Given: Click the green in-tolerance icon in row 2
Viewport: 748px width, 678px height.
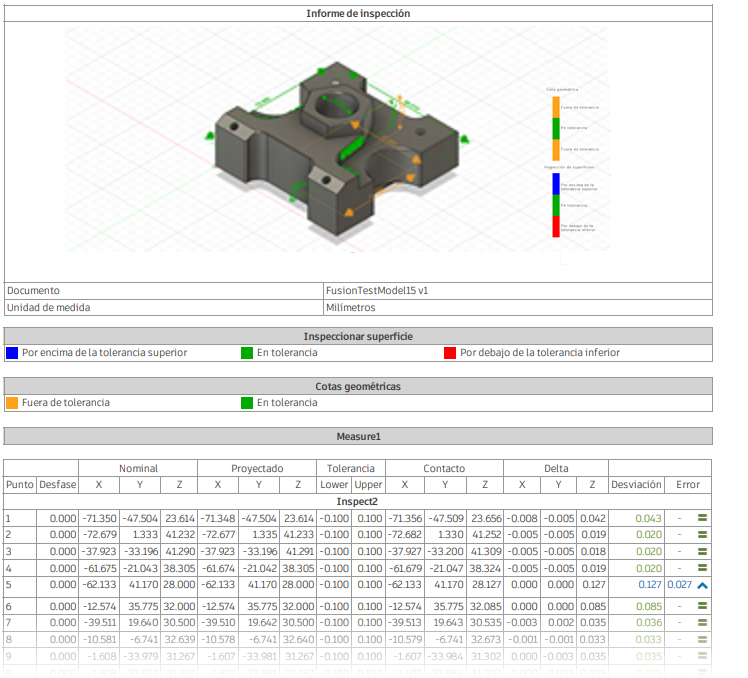Looking at the screenshot, I should (x=702, y=534).
